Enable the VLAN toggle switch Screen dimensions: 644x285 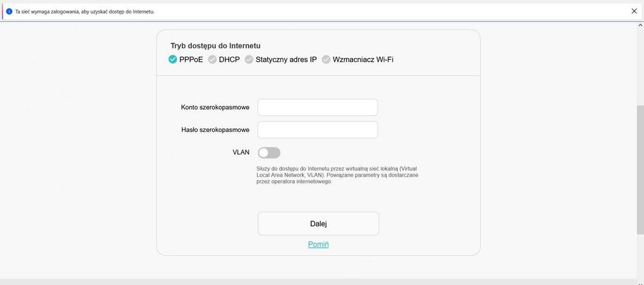[x=269, y=153]
